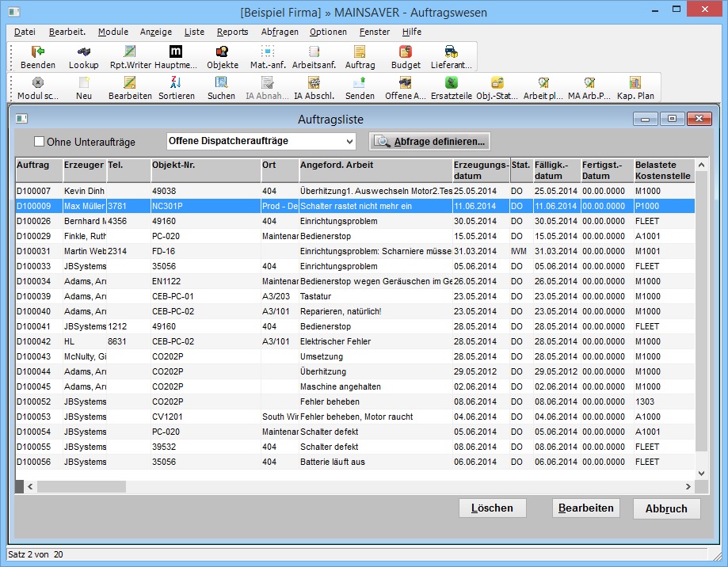The image size is (728, 567).
Task: Open the Abfragen menu
Action: tap(280, 32)
